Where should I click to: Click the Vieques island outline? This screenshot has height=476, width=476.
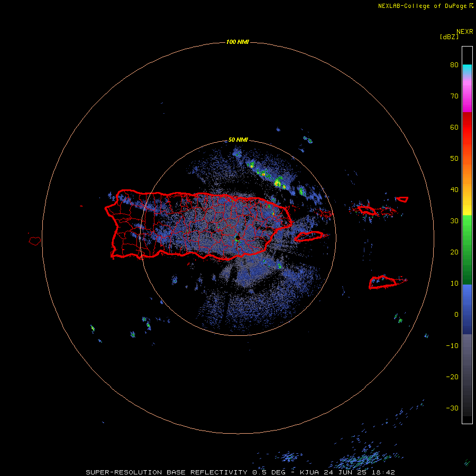pos(309,236)
